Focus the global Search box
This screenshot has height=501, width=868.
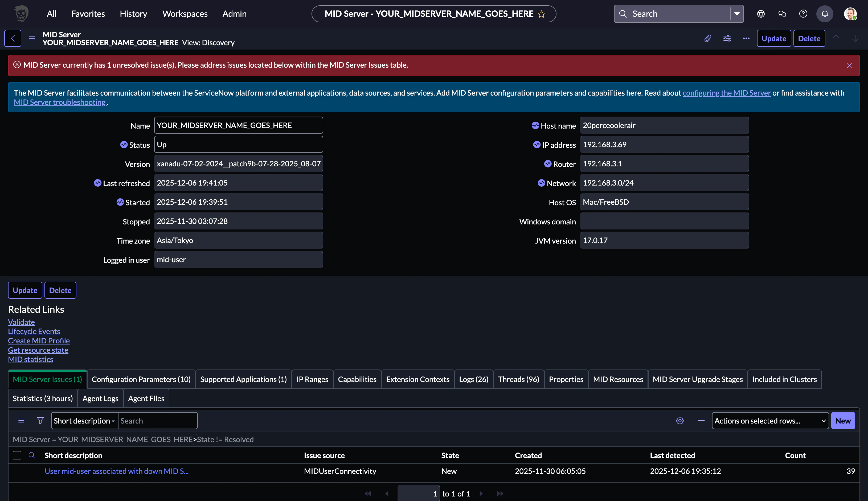[x=673, y=14]
